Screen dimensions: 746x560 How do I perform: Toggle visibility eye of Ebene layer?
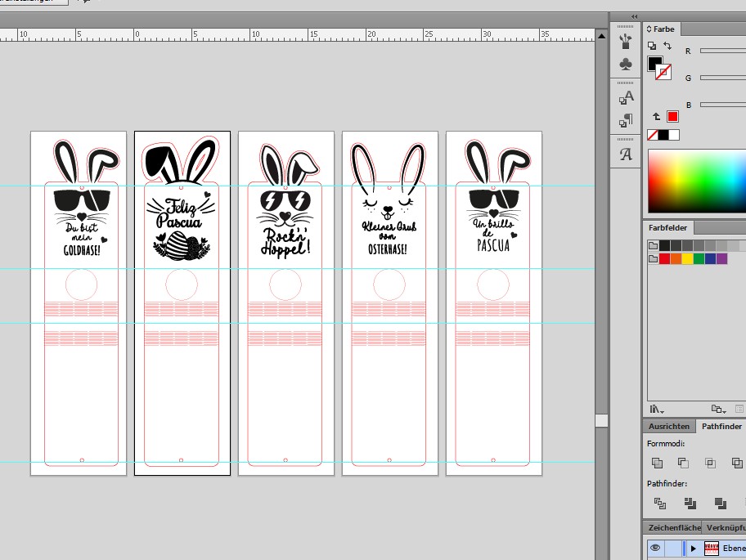655,548
